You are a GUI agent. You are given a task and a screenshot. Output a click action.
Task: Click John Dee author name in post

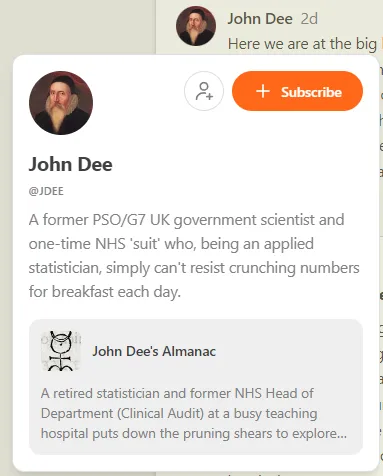(x=260, y=19)
